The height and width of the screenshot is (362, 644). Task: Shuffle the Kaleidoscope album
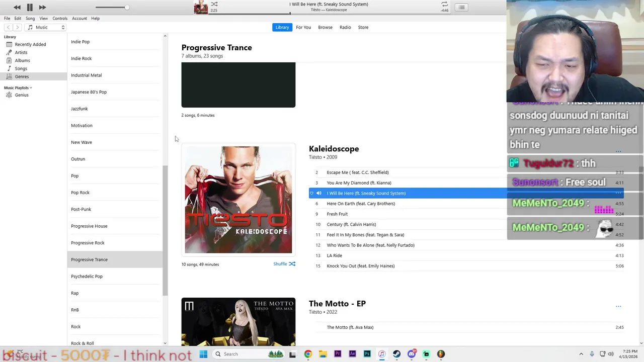coord(284,264)
